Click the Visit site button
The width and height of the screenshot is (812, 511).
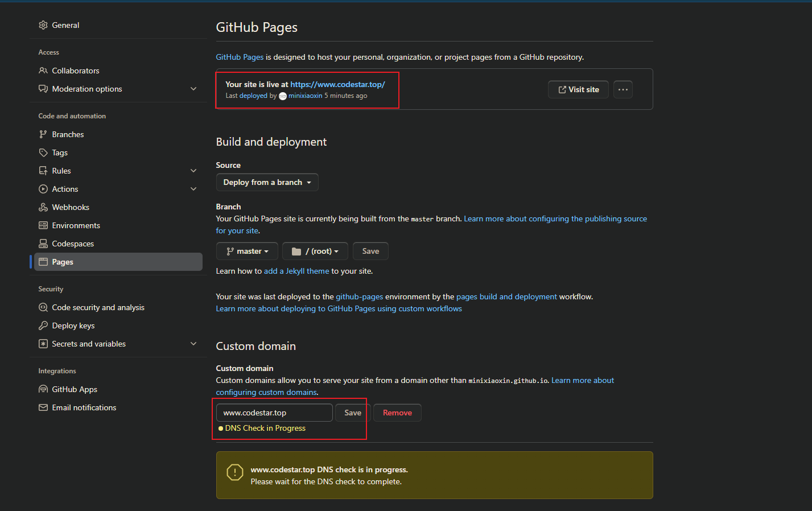578,89
